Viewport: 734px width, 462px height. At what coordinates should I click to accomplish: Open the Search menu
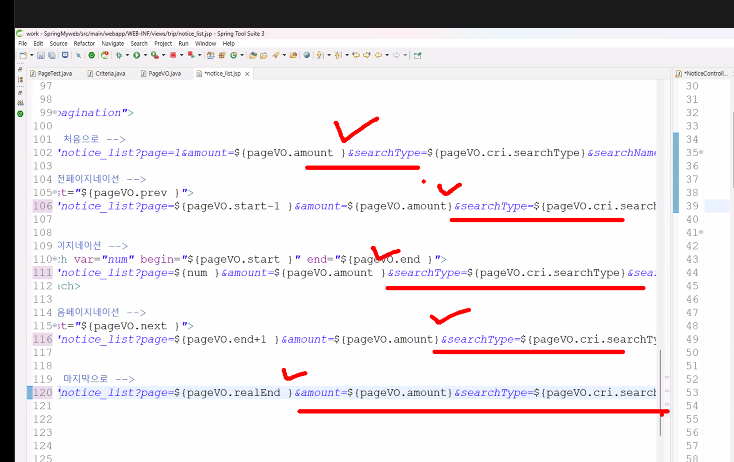[x=139, y=44]
